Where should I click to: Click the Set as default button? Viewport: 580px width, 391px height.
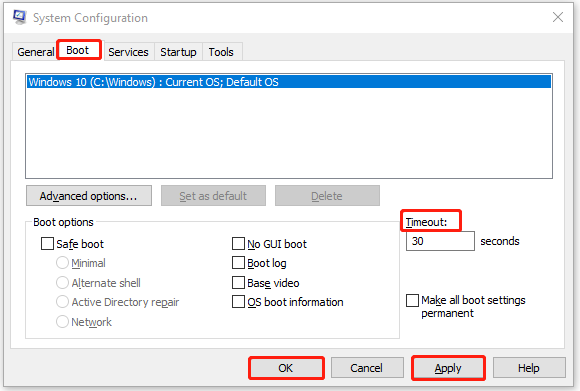213,196
